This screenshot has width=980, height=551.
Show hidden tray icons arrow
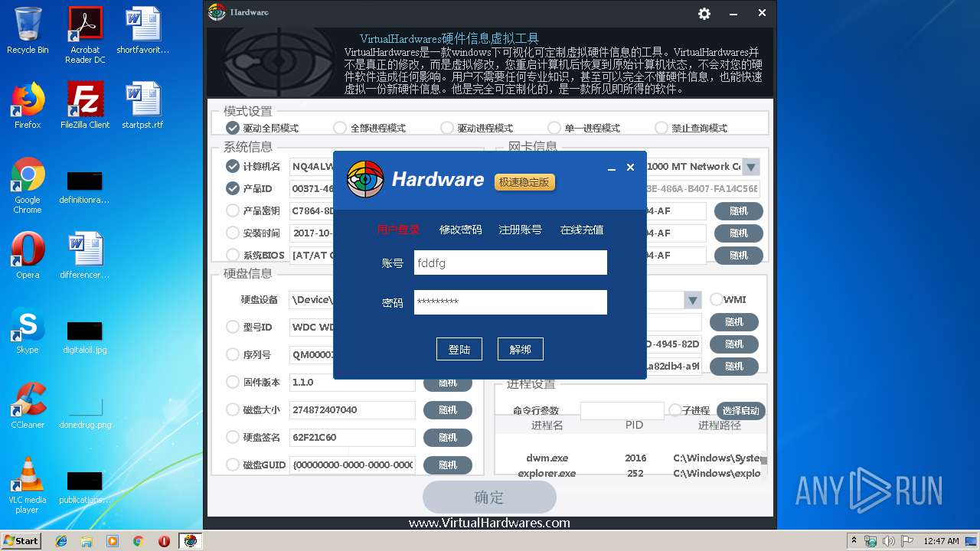click(x=854, y=540)
